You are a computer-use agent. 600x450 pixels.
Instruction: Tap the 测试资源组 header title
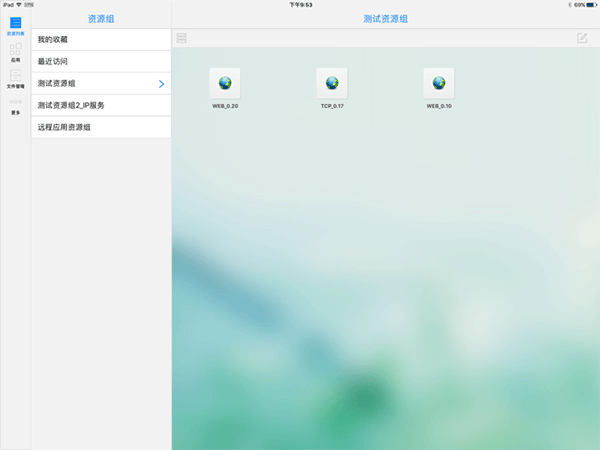click(x=385, y=19)
